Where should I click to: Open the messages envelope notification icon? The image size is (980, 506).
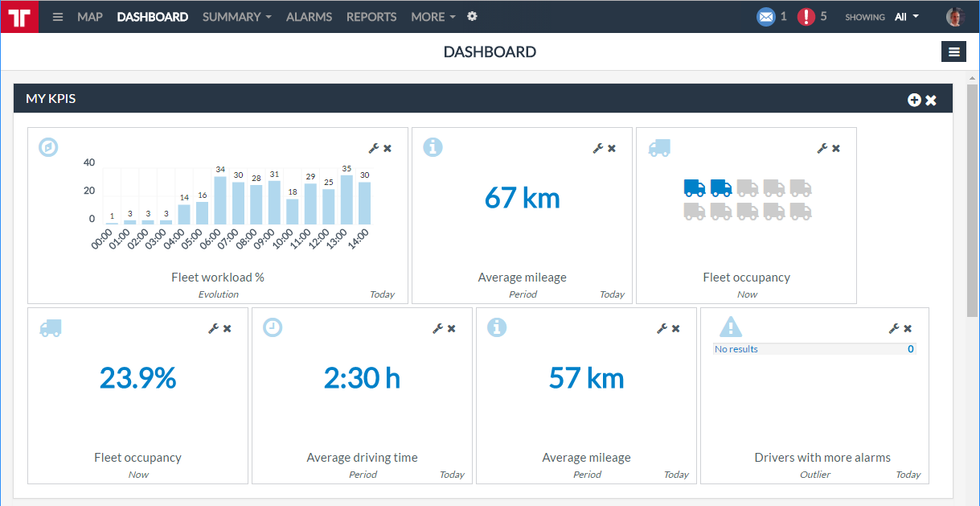765,17
